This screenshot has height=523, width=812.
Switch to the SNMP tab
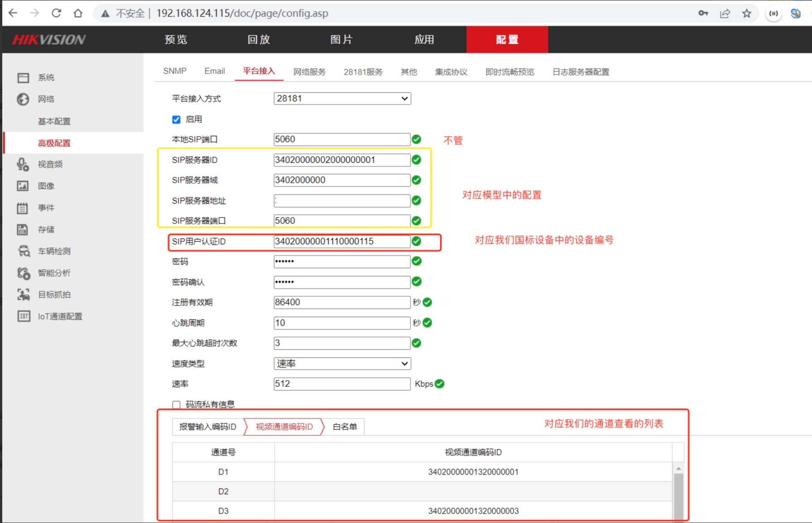pos(175,71)
